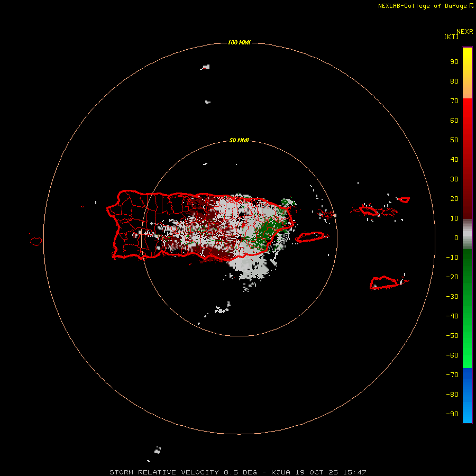This screenshot has height=476, width=476.
Task: Select the 70 value on the velocity scale
Action: [x=454, y=101]
